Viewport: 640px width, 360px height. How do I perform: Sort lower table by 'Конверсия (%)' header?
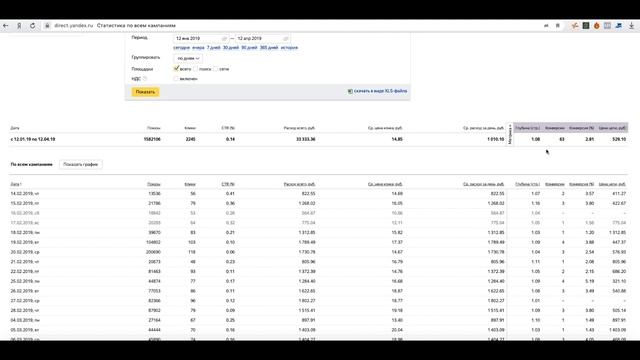(582, 184)
